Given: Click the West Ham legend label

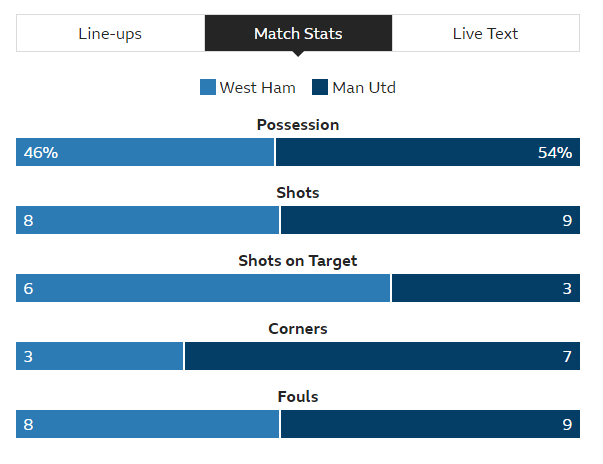Looking at the screenshot, I should coord(258,88).
